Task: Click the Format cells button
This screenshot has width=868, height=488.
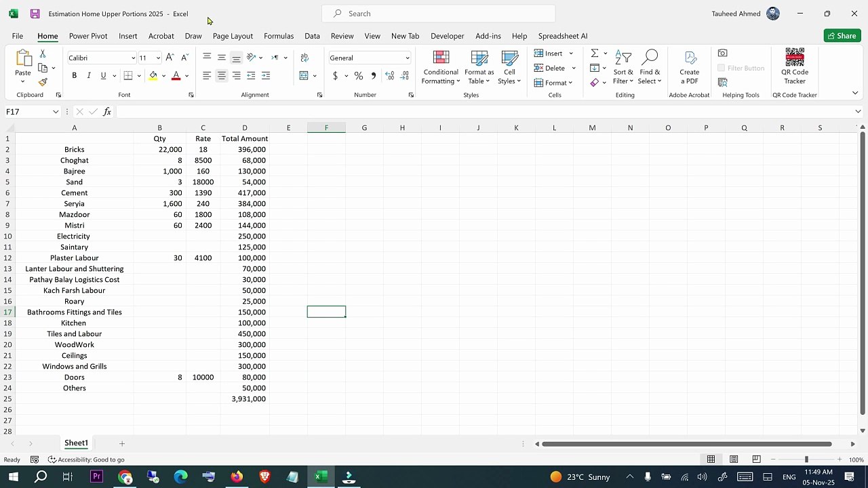Action: click(550, 83)
